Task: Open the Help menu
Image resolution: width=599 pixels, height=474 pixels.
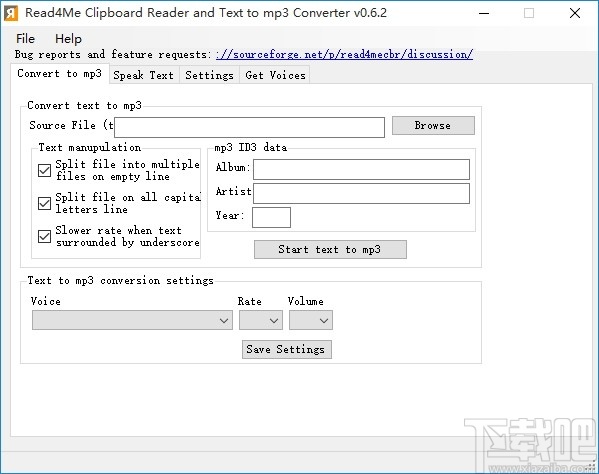Action: pyautogui.click(x=68, y=39)
